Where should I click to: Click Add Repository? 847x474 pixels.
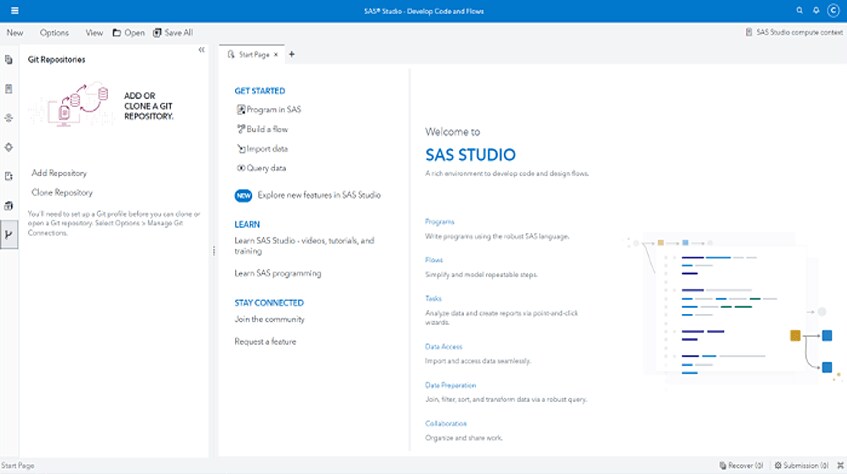pos(59,173)
